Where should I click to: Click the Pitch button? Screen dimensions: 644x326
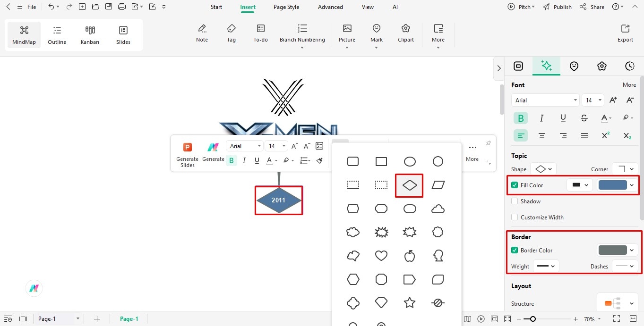point(521,7)
